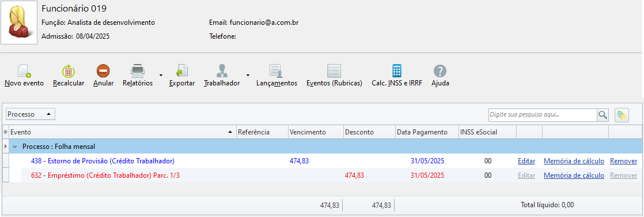This screenshot has width=644, height=217.
Task: Click blue date 31/05/2025 in row 438
Action: click(427, 161)
